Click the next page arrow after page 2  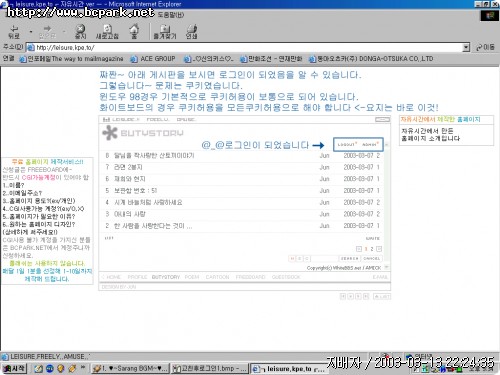(x=379, y=249)
